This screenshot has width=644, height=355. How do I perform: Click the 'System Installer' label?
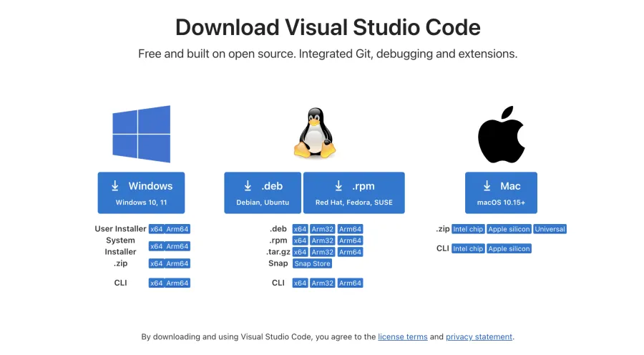[x=120, y=246]
